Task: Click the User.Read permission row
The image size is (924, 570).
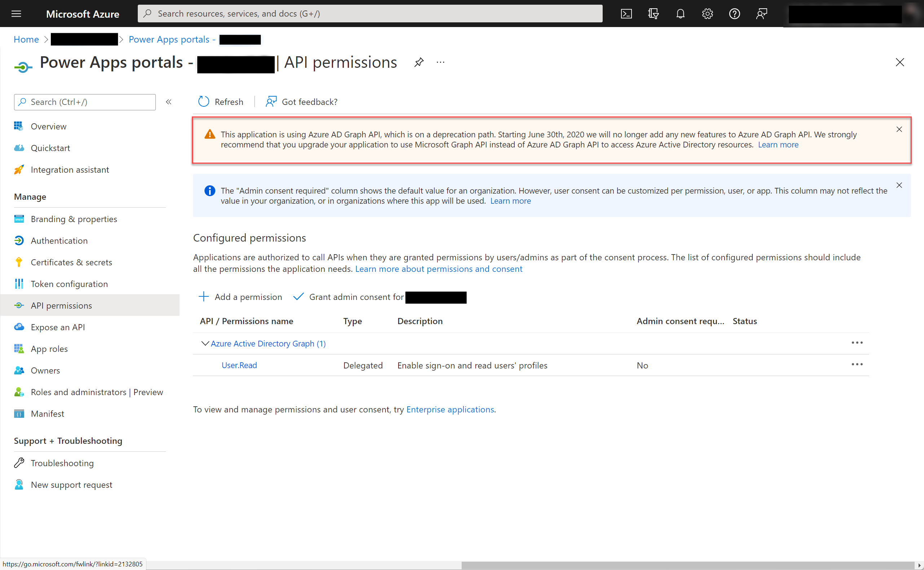Action: tap(239, 365)
